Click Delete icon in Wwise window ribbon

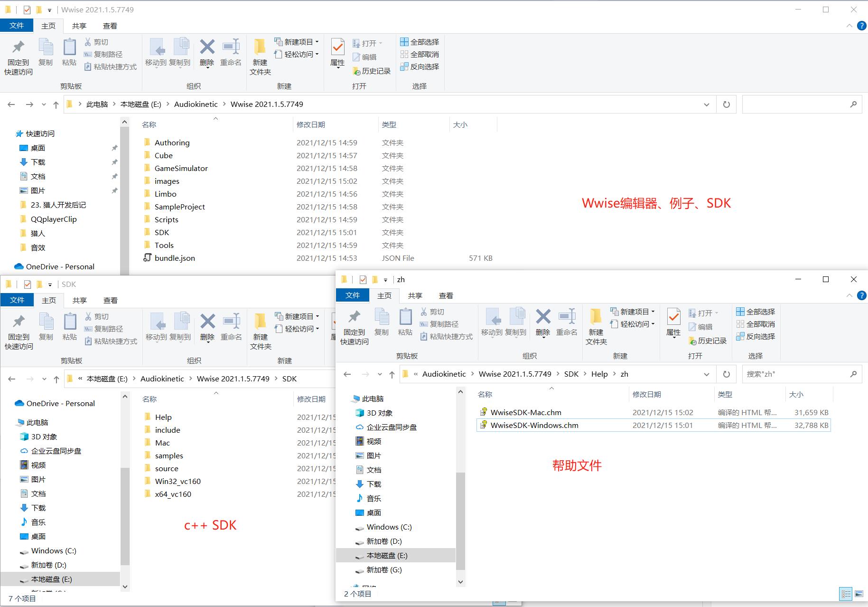click(207, 53)
